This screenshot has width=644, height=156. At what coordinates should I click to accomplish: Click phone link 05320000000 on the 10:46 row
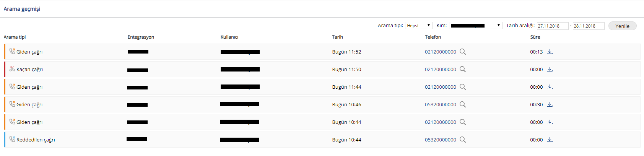coord(441,104)
